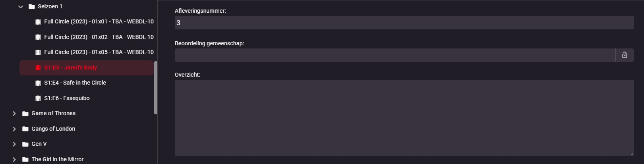Screen dimensions: 644x164
Task: Click the film icon beside the 01x05 episode
Action: pyautogui.click(x=38, y=52)
